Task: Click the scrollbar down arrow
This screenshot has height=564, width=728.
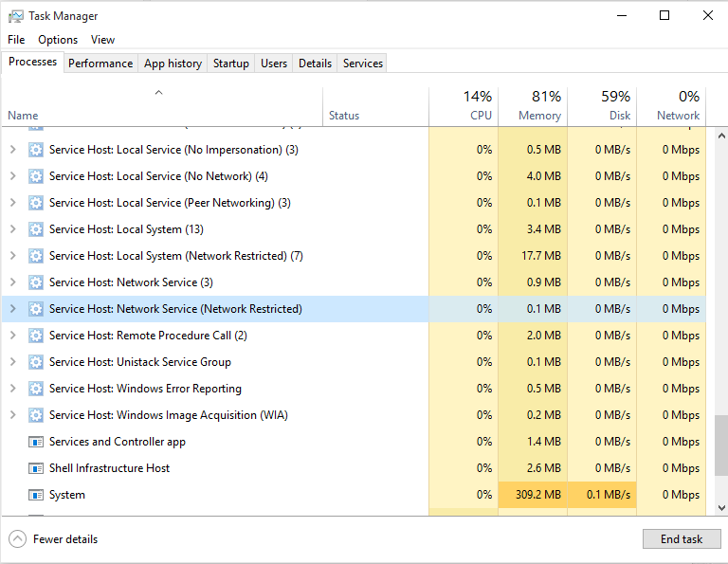Action: pos(721,508)
